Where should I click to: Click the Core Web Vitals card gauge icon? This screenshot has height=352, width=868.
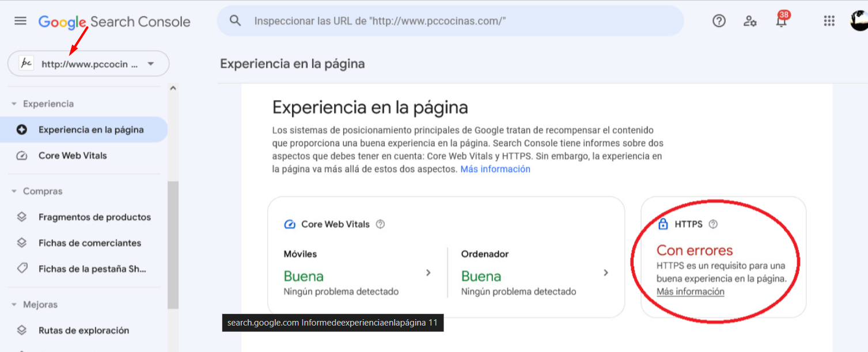290,224
